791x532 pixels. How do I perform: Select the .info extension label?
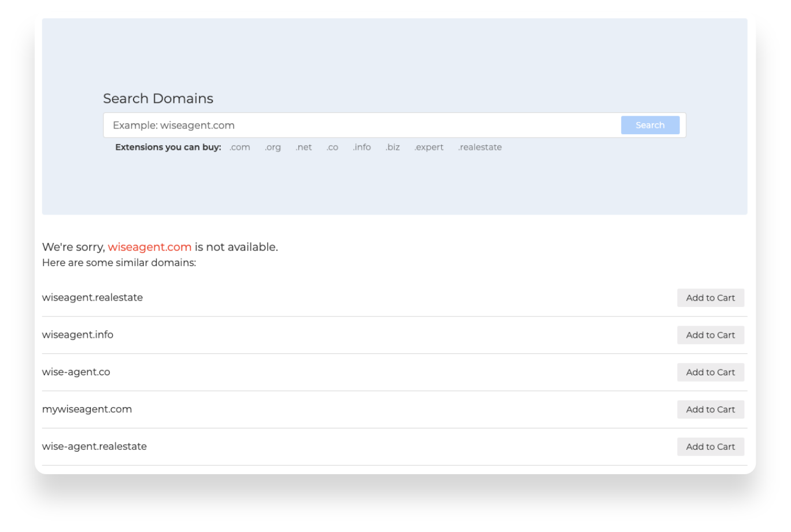coord(362,147)
